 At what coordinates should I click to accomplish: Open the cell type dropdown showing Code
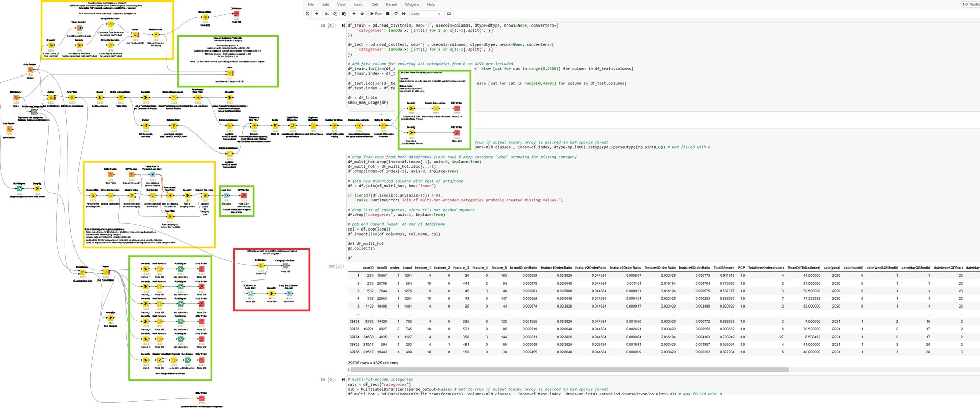(425, 14)
